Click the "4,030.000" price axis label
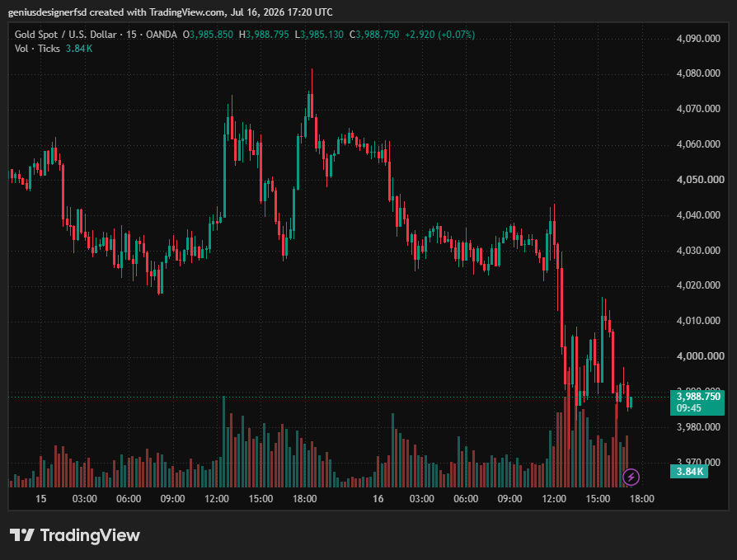 698,250
